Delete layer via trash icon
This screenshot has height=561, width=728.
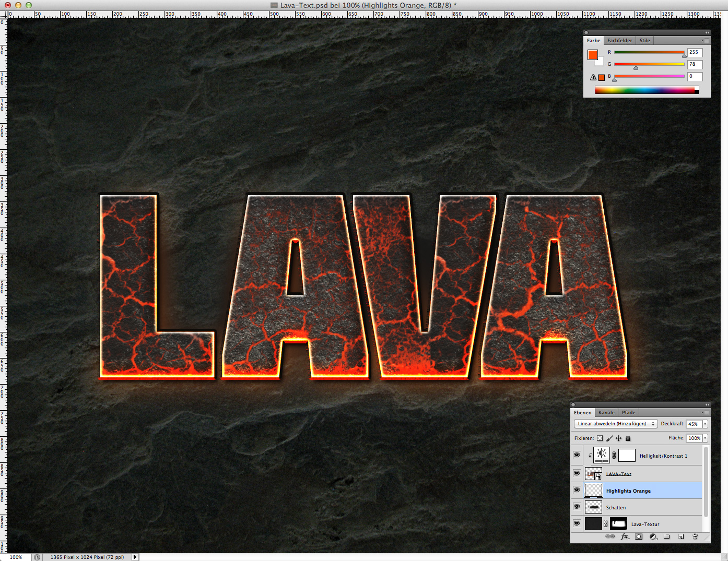[x=695, y=536]
